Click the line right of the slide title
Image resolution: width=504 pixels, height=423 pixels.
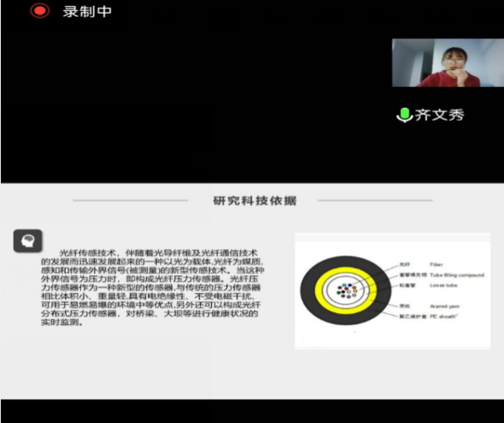[x=375, y=200]
